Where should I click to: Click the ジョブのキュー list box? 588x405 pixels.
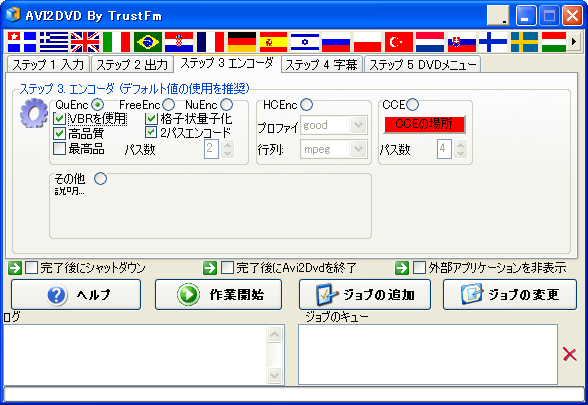point(428,355)
